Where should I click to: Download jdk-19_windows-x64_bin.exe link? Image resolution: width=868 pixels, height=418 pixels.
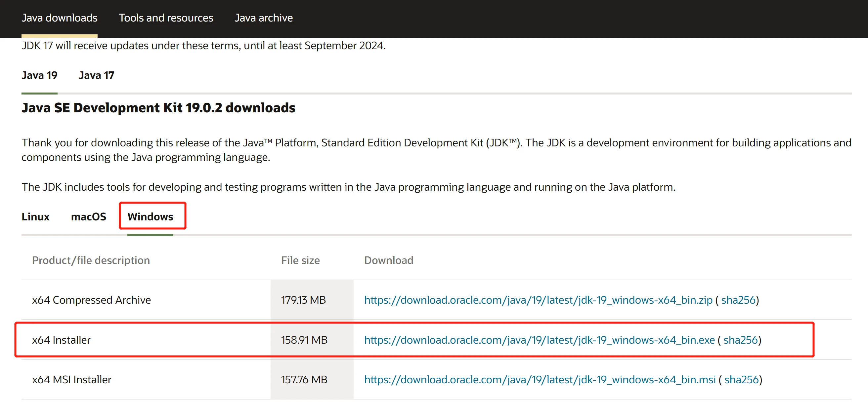click(539, 340)
